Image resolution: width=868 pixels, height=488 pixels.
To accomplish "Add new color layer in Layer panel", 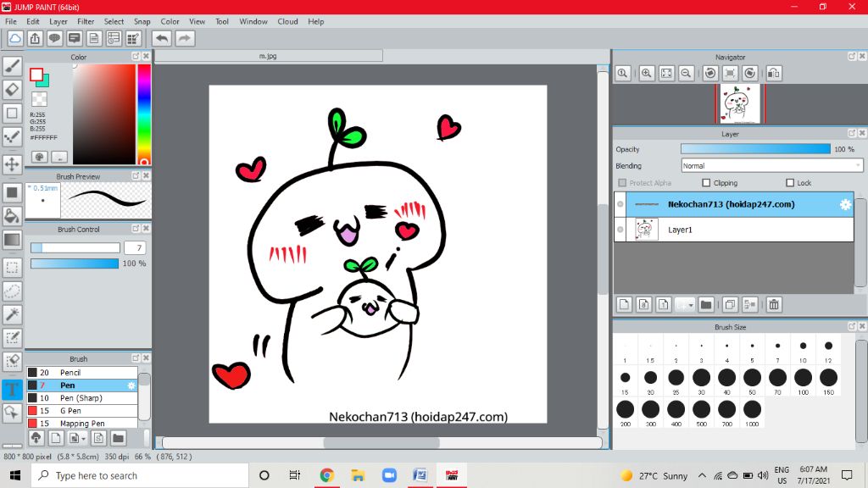I will [625, 304].
